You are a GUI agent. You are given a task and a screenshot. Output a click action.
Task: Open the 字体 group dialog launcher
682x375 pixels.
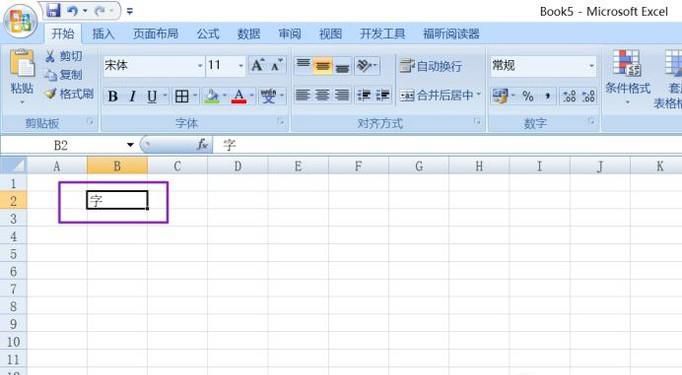[x=281, y=122]
